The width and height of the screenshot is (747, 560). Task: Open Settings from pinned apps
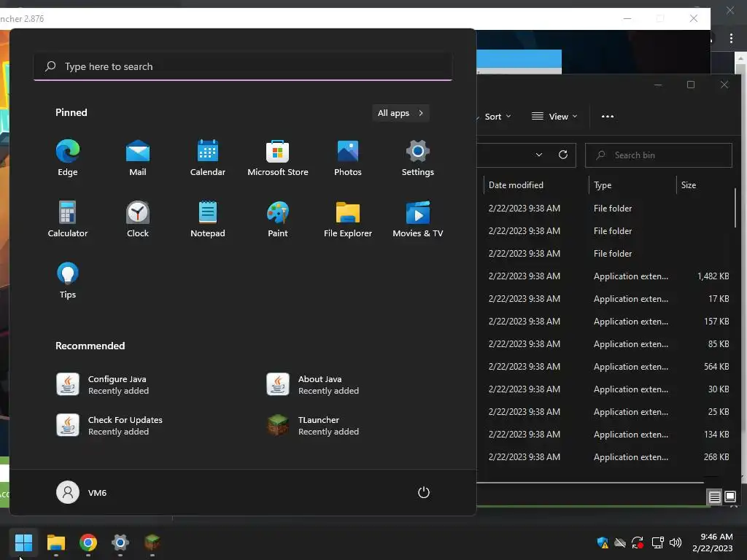pos(418,158)
